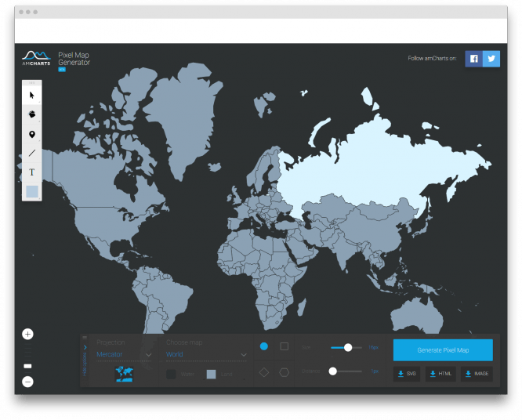Click the amCharts logo

pyautogui.click(x=36, y=58)
